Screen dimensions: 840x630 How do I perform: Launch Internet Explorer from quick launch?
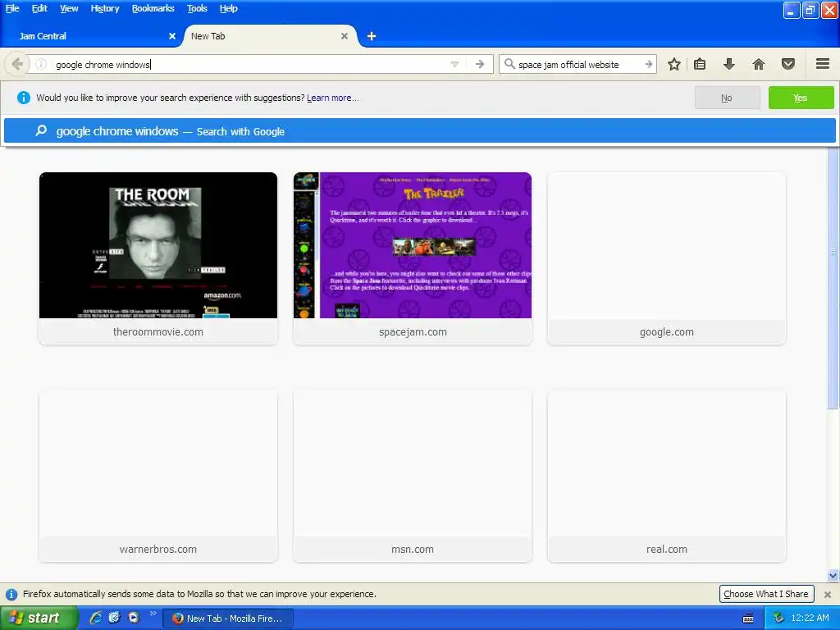tap(95, 618)
